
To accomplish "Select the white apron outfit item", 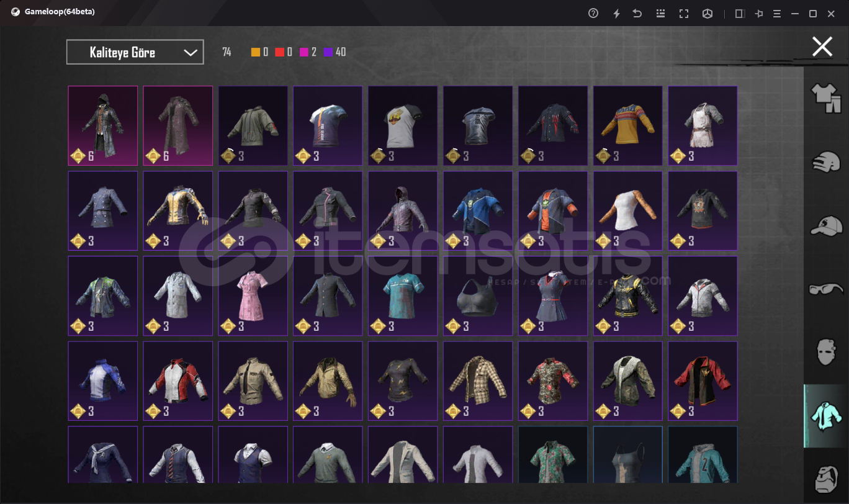I will (703, 125).
